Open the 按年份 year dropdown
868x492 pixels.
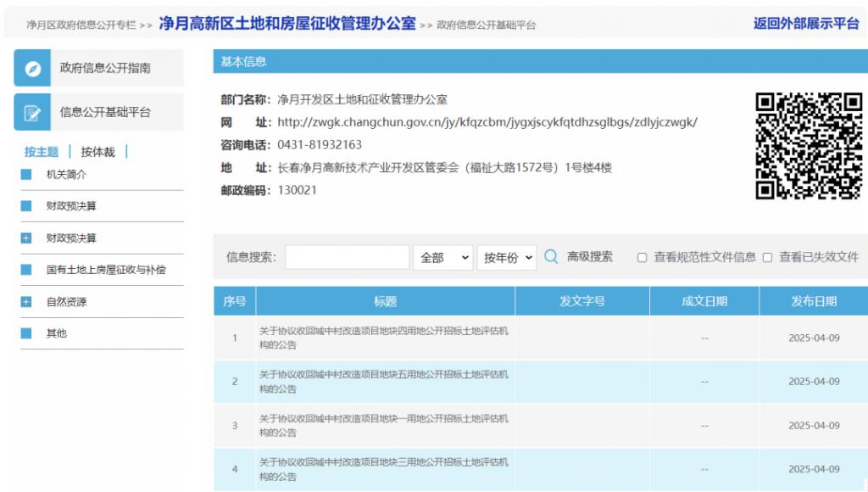(507, 258)
